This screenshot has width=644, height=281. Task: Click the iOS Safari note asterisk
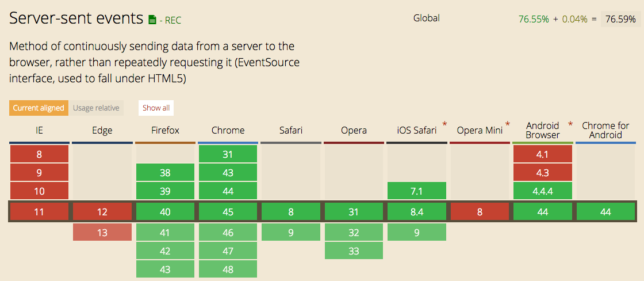(444, 124)
